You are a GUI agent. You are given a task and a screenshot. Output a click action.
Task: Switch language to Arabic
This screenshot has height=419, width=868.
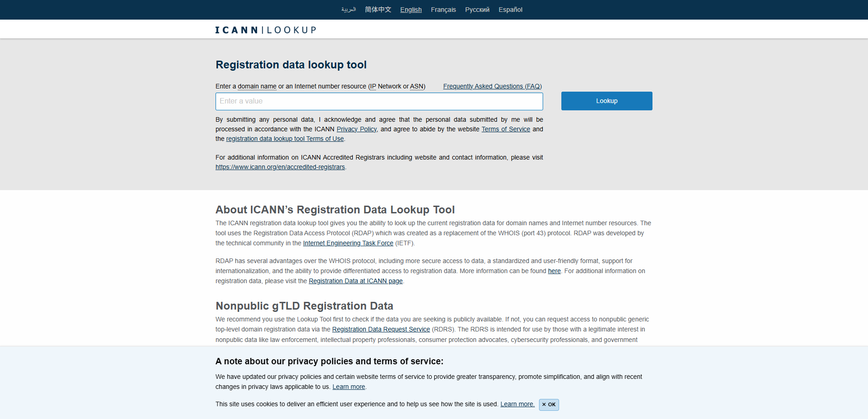tap(348, 10)
